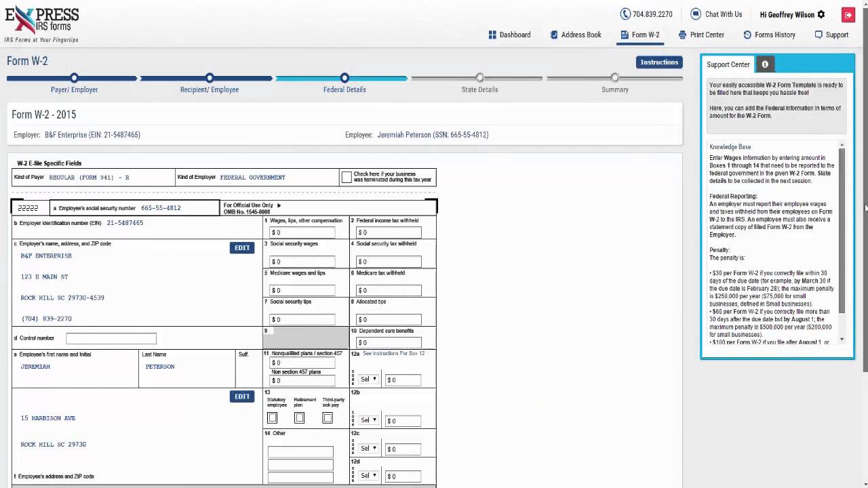Open the Box 12a code dropdown
868x488 pixels.
(368, 380)
